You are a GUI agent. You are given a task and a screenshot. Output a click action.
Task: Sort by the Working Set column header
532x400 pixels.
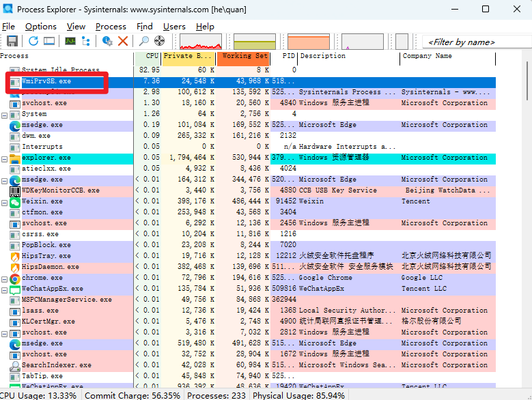[x=243, y=56]
